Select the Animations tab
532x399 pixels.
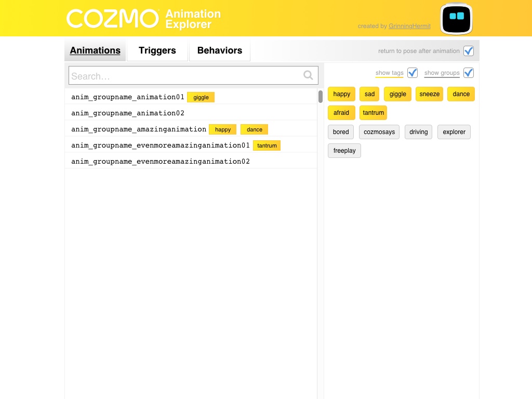coord(95,50)
